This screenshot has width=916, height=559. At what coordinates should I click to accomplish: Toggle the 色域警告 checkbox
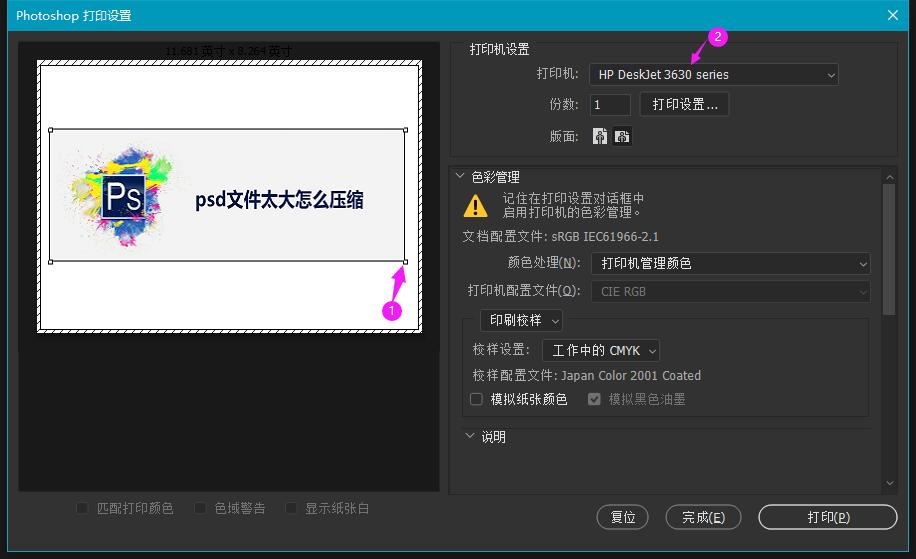200,508
